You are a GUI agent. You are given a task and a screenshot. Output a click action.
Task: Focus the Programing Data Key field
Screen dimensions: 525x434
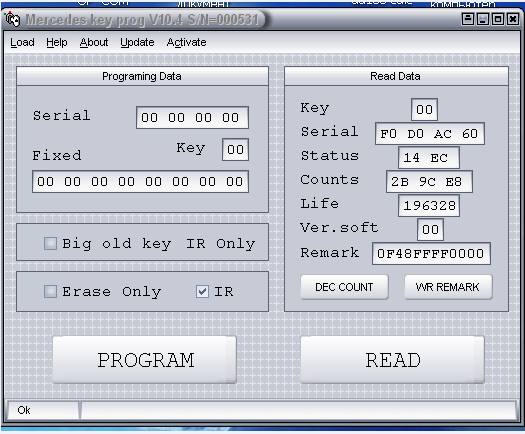(235, 149)
